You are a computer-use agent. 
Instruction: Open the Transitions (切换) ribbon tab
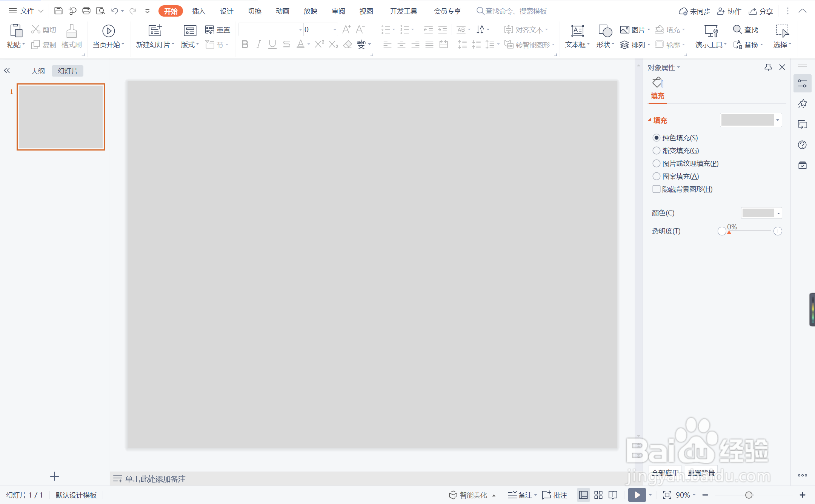255,11
